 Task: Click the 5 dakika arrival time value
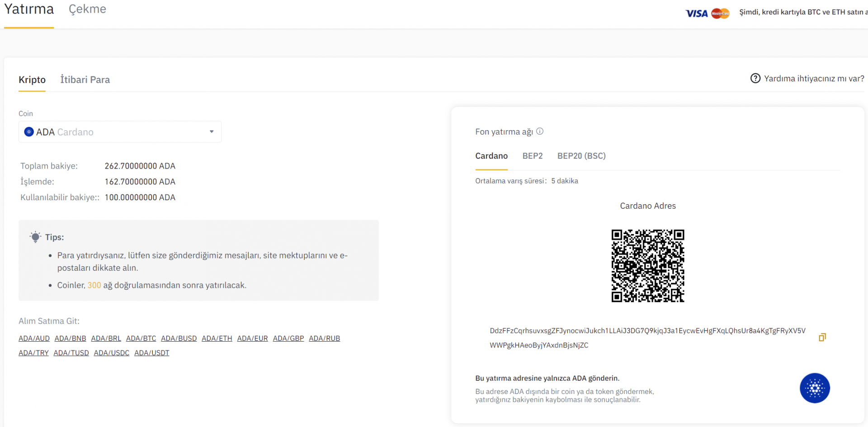565,181
